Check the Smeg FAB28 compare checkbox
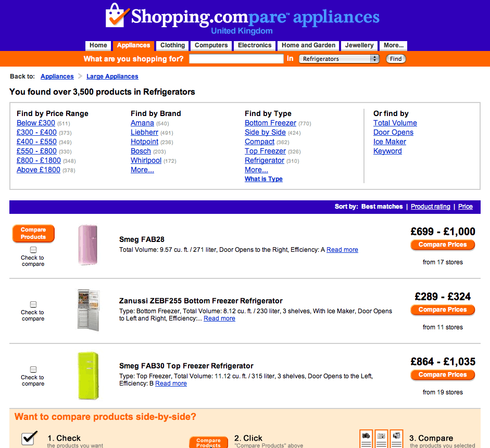The height and width of the screenshot is (448, 490). click(x=33, y=250)
